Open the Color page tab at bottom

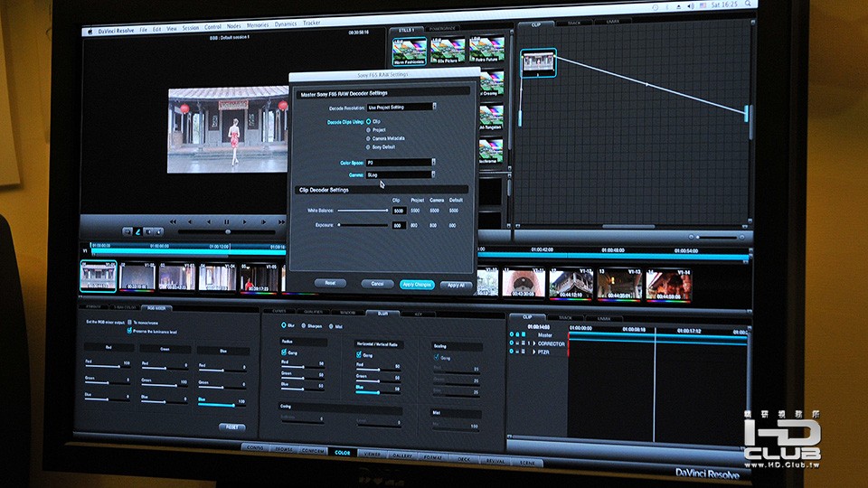[342, 453]
